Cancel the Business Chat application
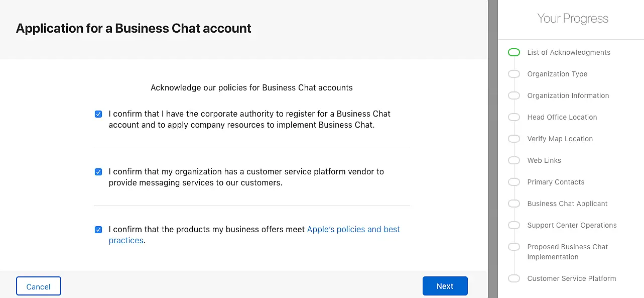Viewport: 644px width, 298px height. (39, 286)
